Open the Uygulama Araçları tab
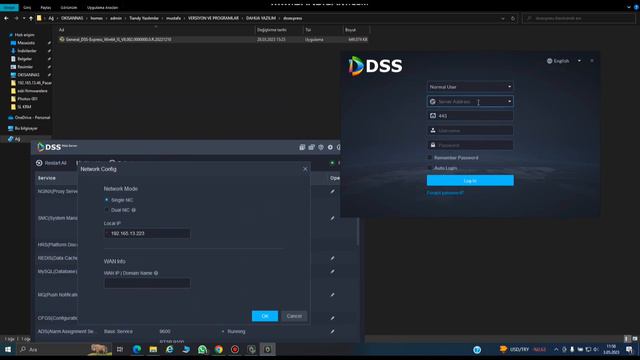640x360 pixels. click(102, 7)
